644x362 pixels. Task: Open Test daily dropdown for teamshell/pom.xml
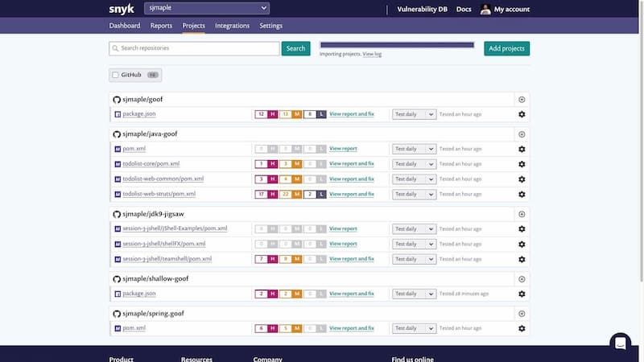414,259
